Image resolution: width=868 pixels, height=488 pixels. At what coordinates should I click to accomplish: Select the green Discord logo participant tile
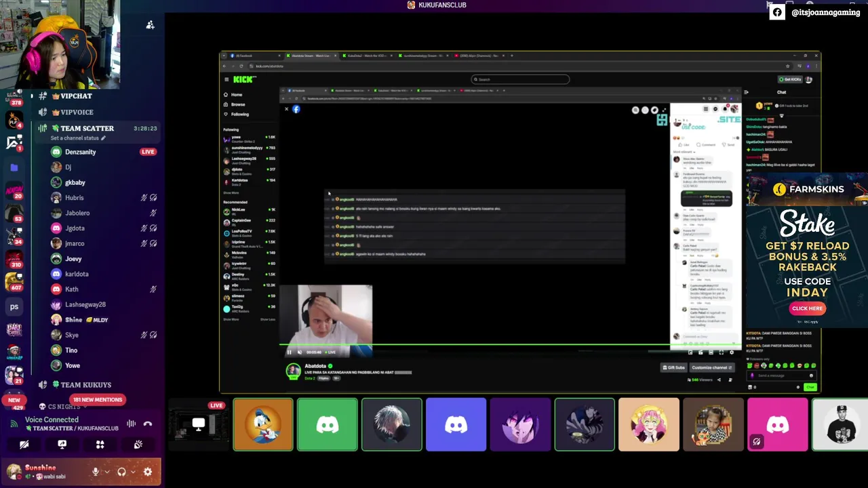[327, 424]
